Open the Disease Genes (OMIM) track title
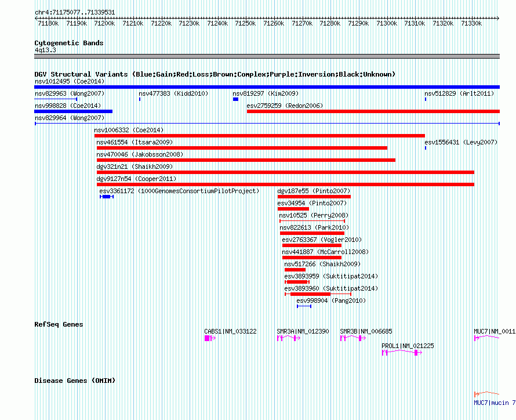516x420 pixels. [x=75, y=381]
